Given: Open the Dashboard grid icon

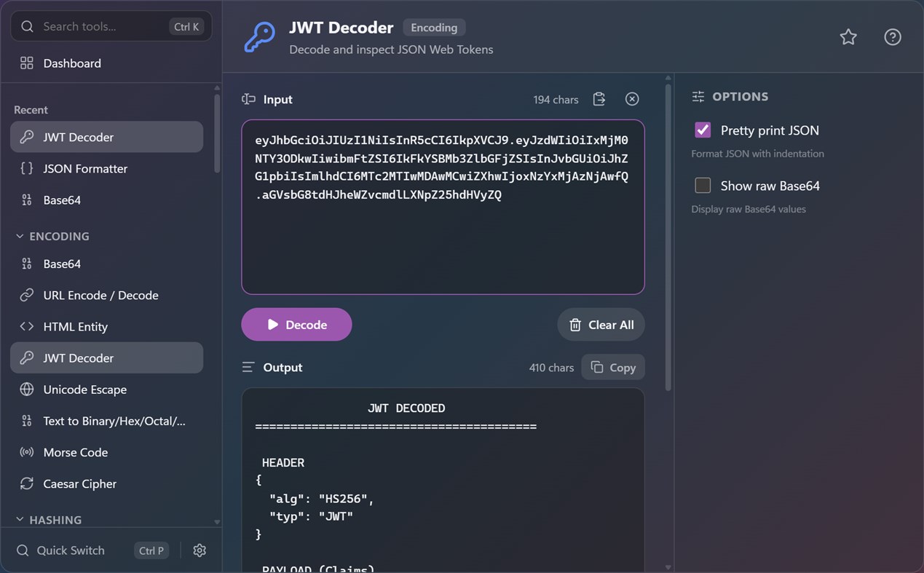Looking at the screenshot, I should click(27, 63).
